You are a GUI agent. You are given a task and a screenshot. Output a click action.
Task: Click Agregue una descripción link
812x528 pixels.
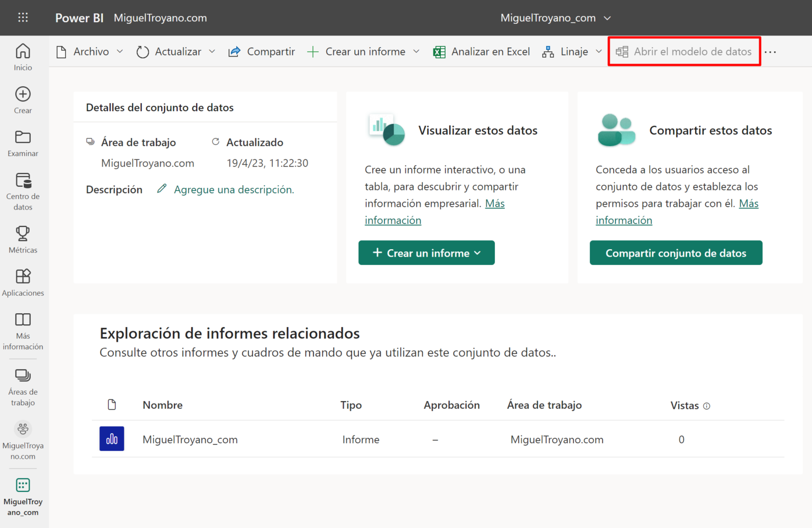click(x=234, y=189)
